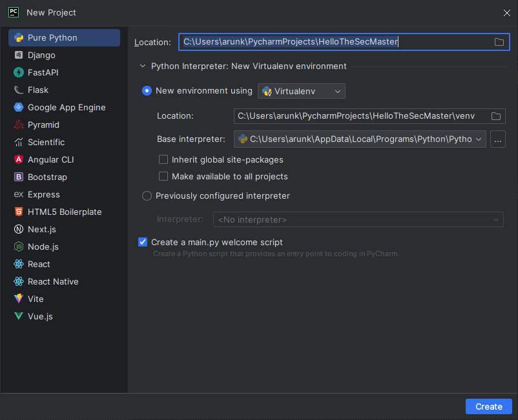Click the Pyramid framework icon

[x=19, y=125]
